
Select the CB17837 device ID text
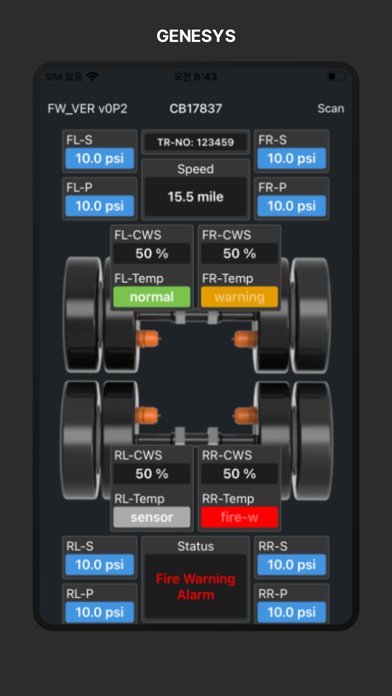[196, 108]
